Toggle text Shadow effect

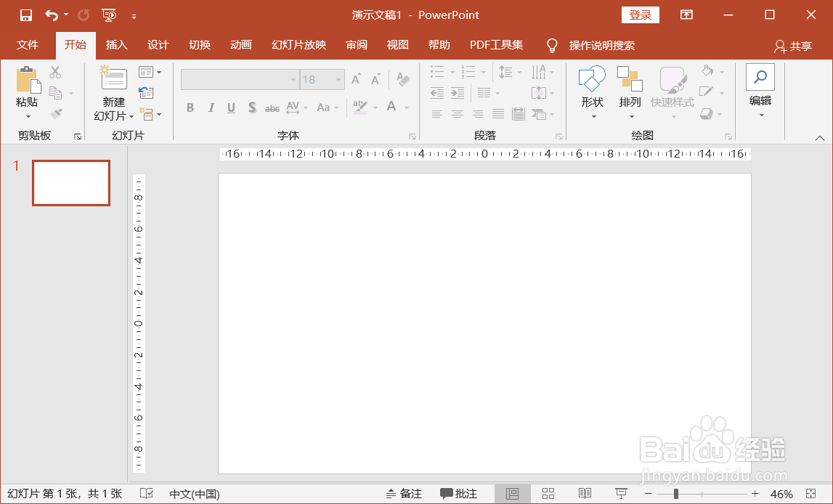(252, 107)
